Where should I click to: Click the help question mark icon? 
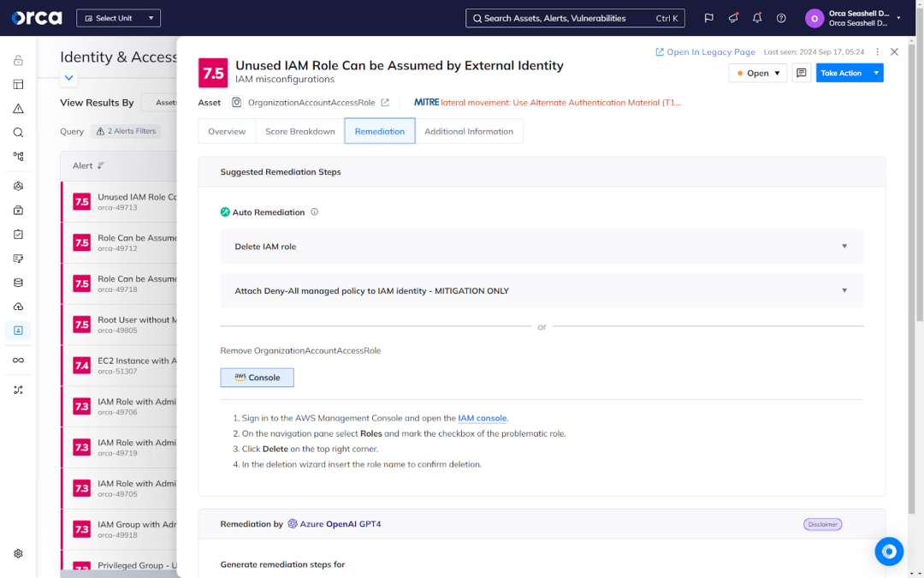coord(781,18)
